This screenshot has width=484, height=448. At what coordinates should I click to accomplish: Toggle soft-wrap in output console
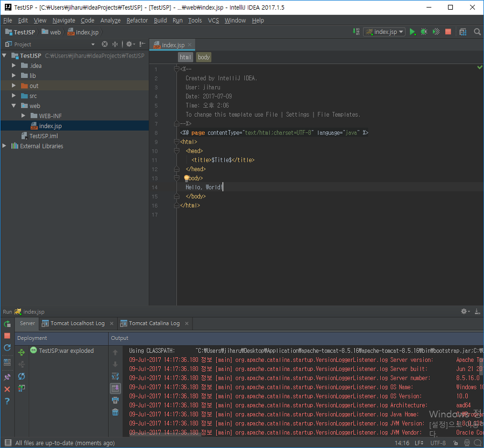tap(115, 376)
